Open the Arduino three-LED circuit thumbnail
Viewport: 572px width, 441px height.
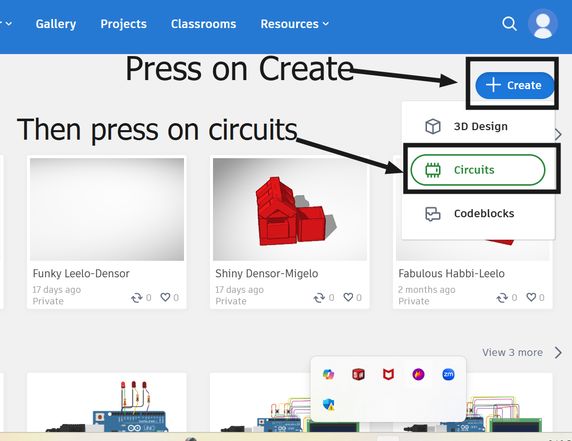107,402
